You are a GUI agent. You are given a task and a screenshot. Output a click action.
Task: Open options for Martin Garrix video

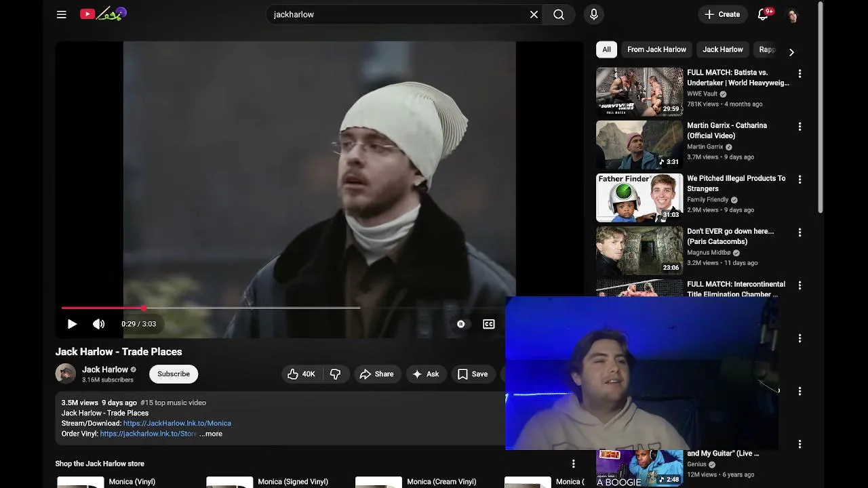pyautogui.click(x=800, y=127)
